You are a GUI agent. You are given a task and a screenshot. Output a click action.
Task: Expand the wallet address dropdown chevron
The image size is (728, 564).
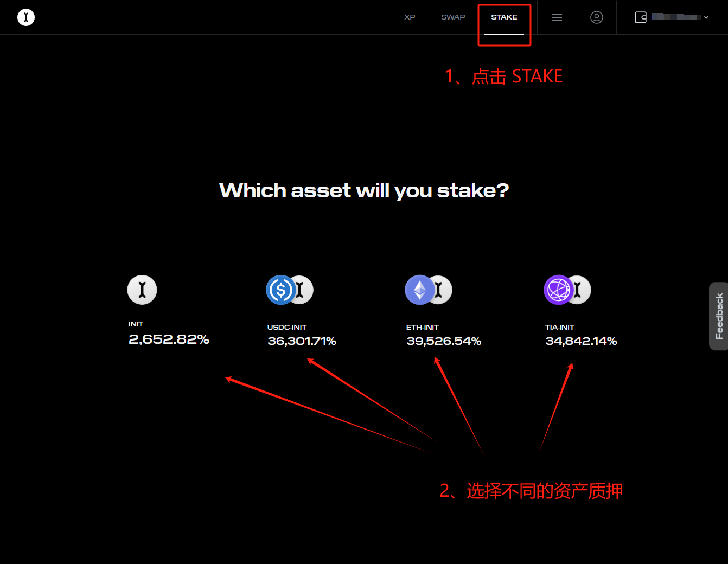706,17
